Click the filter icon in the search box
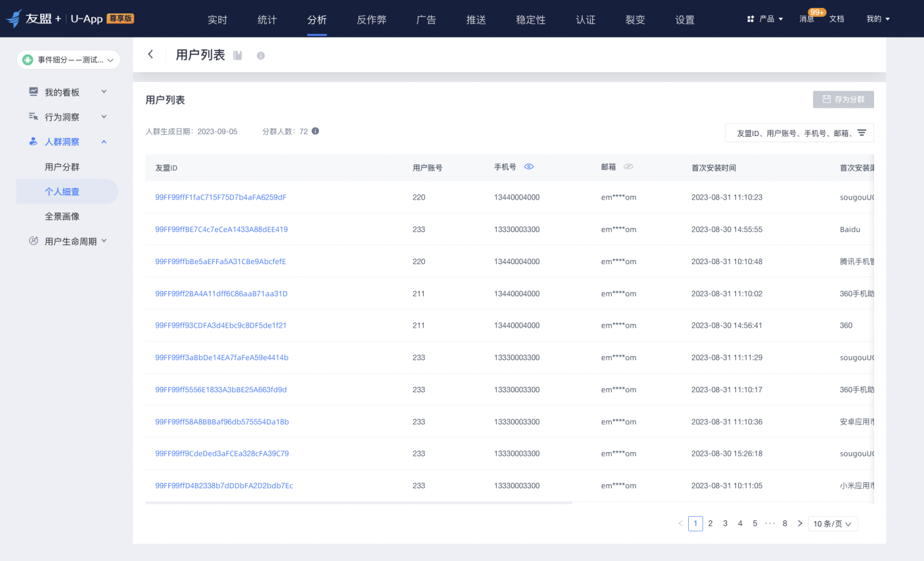Screen dimensions: 924x561 [x=862, y=133]
